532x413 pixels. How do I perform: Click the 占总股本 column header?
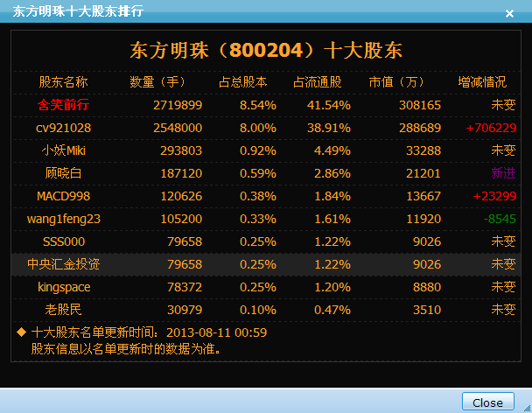point(243,82)
